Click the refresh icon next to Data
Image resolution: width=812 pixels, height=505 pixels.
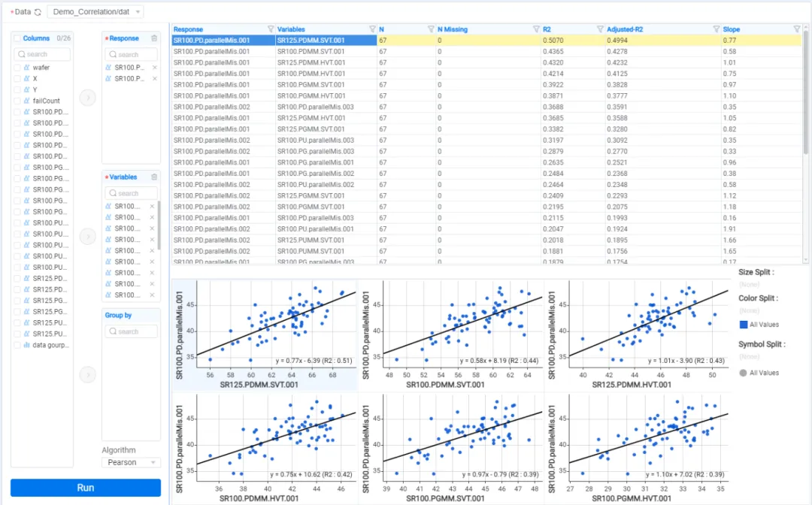coord(38,12)
